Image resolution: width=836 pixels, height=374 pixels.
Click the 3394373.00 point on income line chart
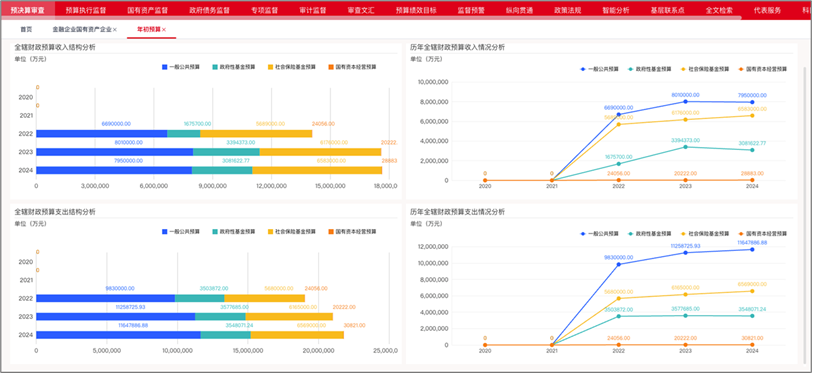click(x=685, y=147)
